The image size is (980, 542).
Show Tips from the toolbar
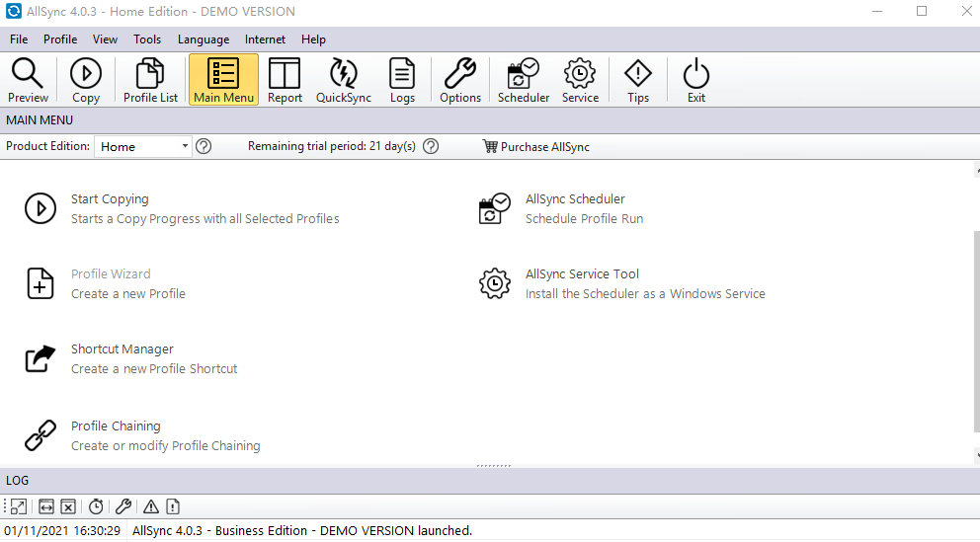(x=638, y=80)
